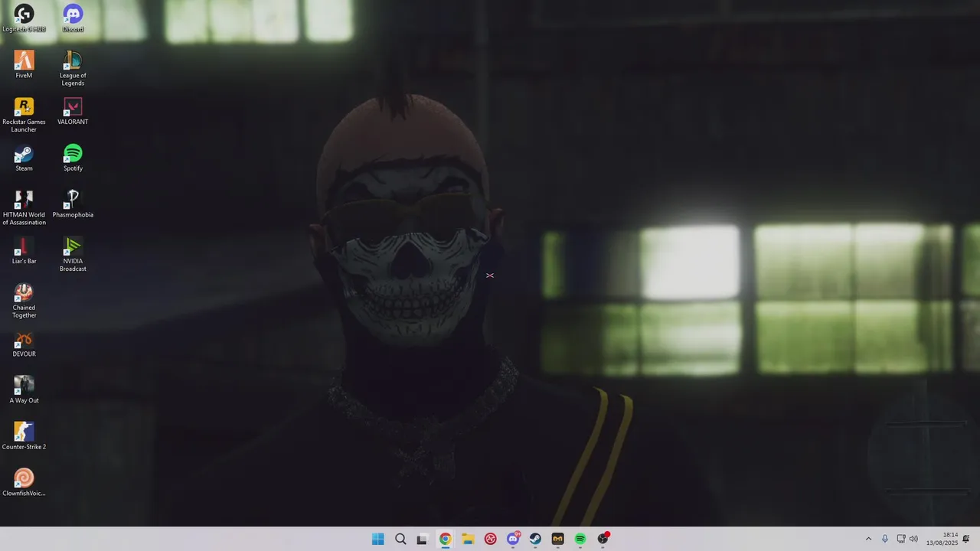Select the A Way Out desktop icon

coord(24,390)
